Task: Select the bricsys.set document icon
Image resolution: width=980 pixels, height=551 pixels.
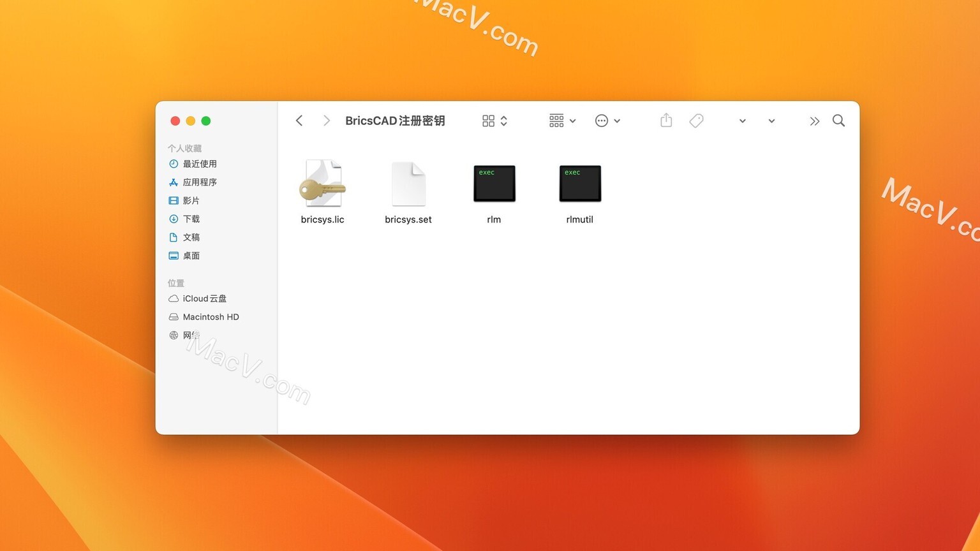Action: (x=408, y=184)
